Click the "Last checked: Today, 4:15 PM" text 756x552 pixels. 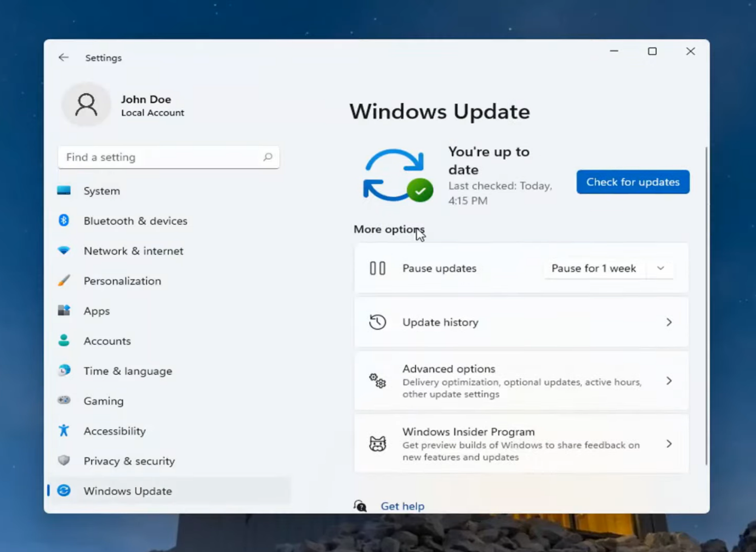tap(500, 193)
